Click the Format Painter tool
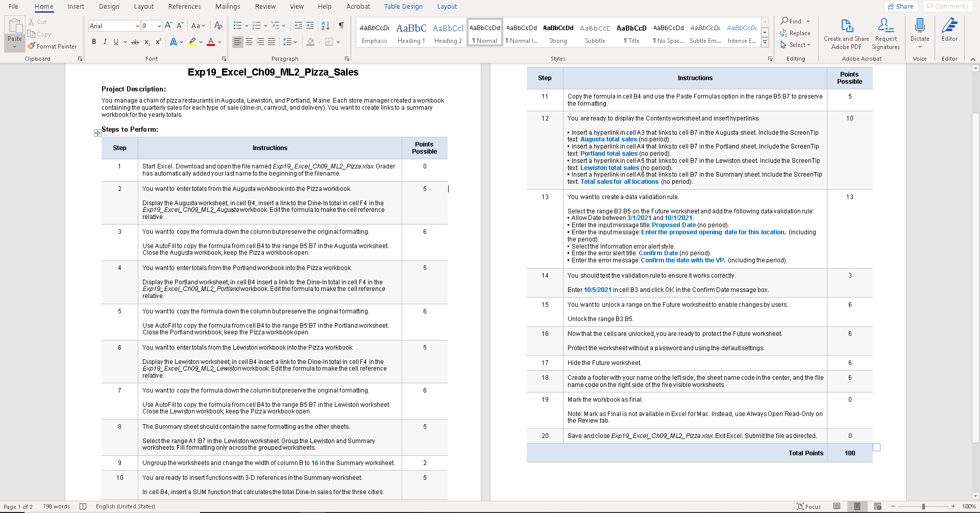Image resolution: width=980 pixels, height=513 pixels. [x=52, y=46]
